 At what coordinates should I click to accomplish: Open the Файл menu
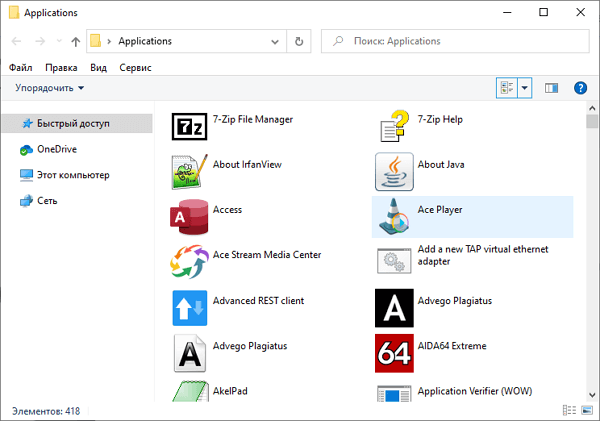21,68
